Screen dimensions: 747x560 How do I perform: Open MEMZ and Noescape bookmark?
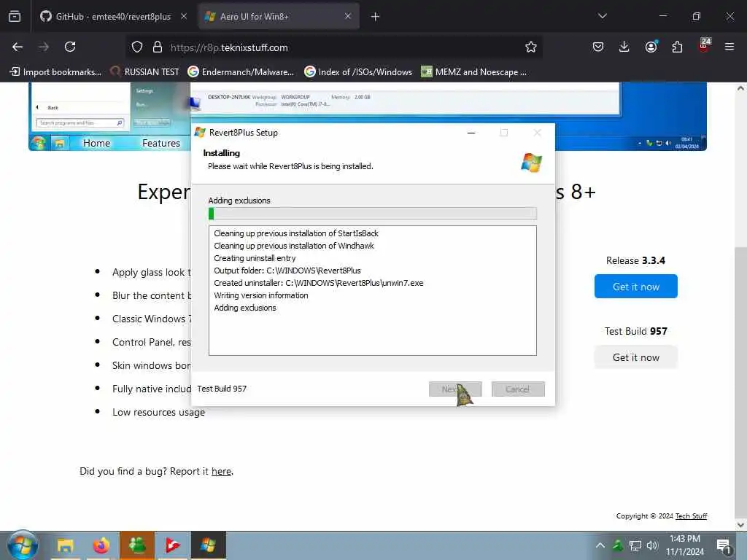[x=474, y=72]
